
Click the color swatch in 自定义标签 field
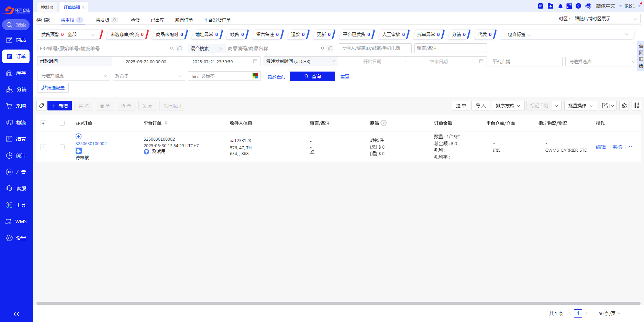tap(255, 76)
